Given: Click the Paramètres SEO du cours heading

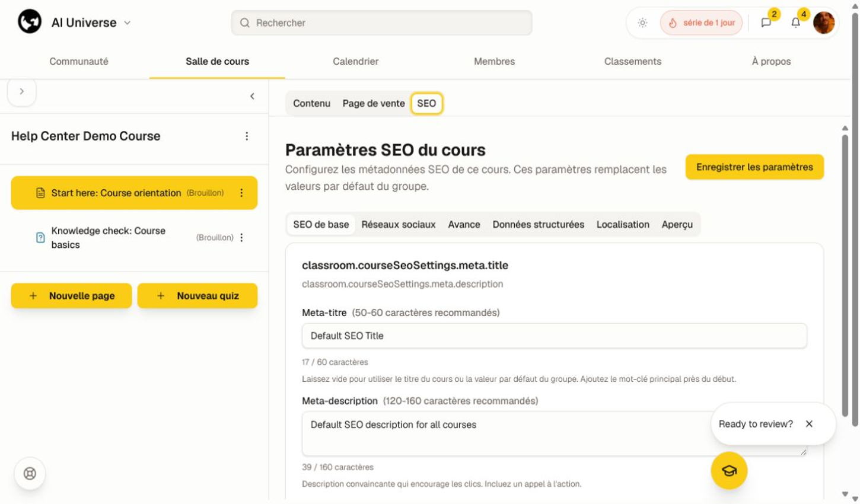Looking at the screenshot, I should (x=386, y=150).
